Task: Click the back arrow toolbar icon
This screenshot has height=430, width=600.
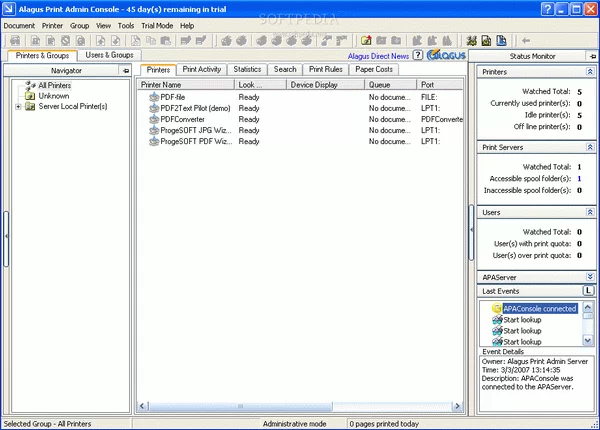Action: (526, 40)
